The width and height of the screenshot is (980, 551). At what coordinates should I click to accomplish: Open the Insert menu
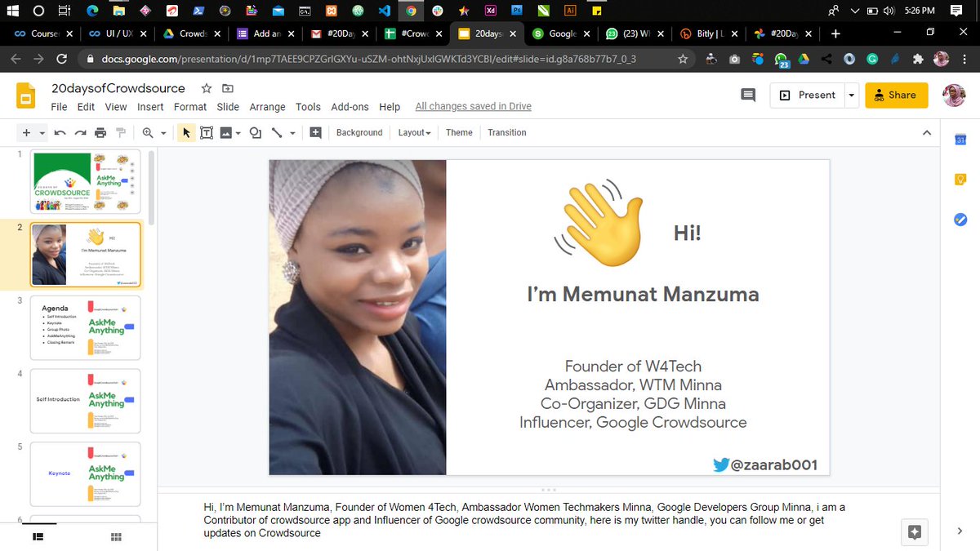pyautogui.click(x=150, y=107)
